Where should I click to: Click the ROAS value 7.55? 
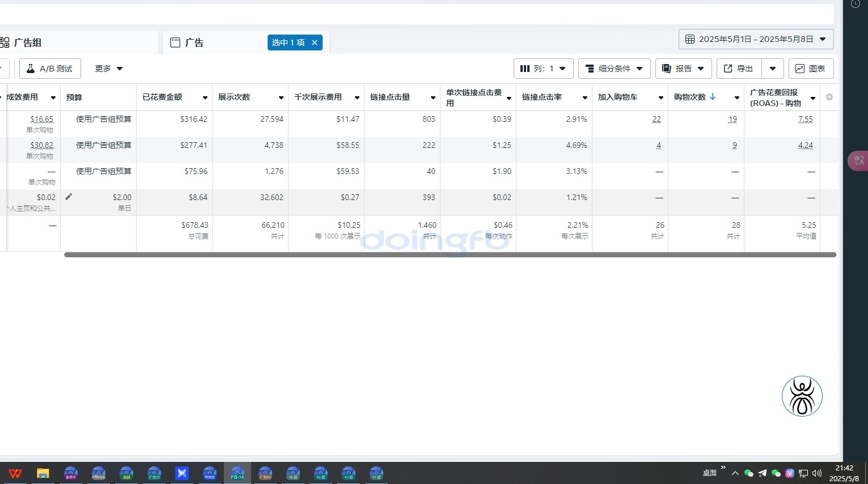click(806, 119)
